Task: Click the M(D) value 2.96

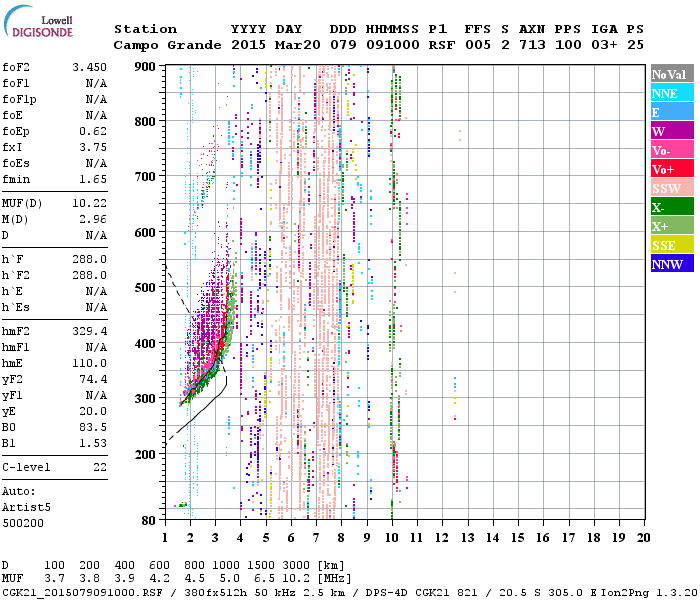Action: 93,220
